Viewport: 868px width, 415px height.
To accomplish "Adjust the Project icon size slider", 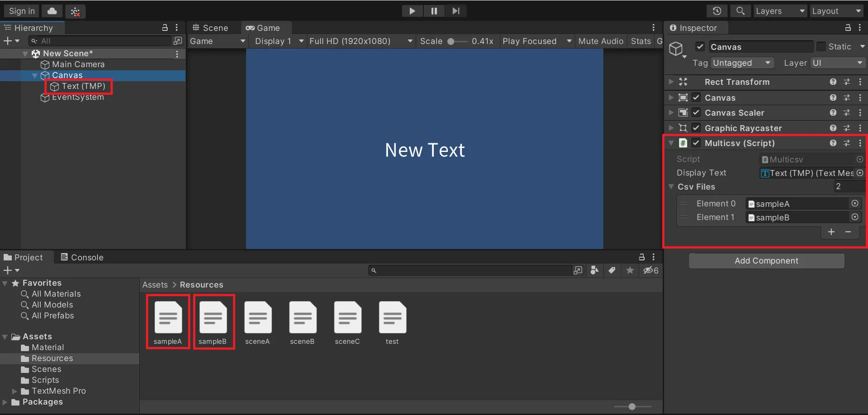I will coord(632,407).
